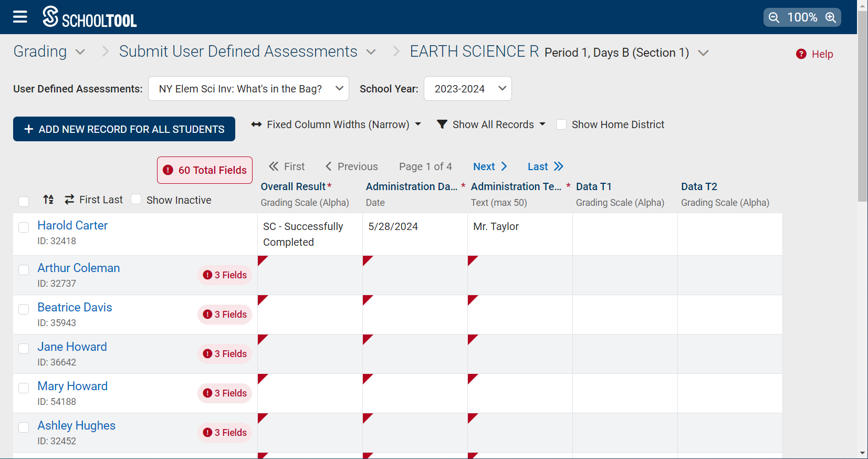
Task: Select Beatrice Davis's row checkbox
Action: (24, 309)
